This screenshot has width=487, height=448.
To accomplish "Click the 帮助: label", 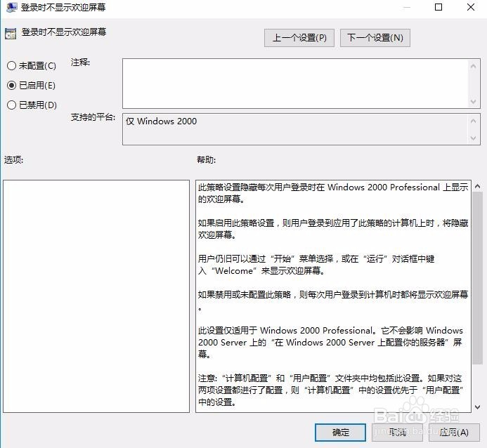I will point(206,160).
